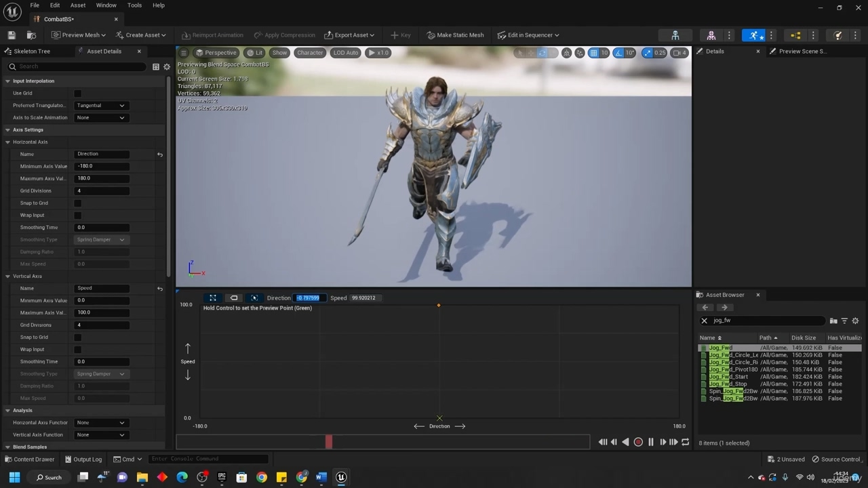Toggle scale snapping icon in viewport
This screenshot has width=868, height=488.
[x=647, y=53]
